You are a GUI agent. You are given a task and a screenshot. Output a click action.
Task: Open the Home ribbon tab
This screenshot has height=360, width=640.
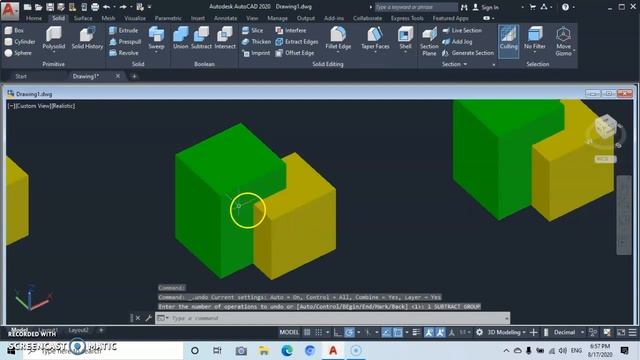[x=34, y=18]
